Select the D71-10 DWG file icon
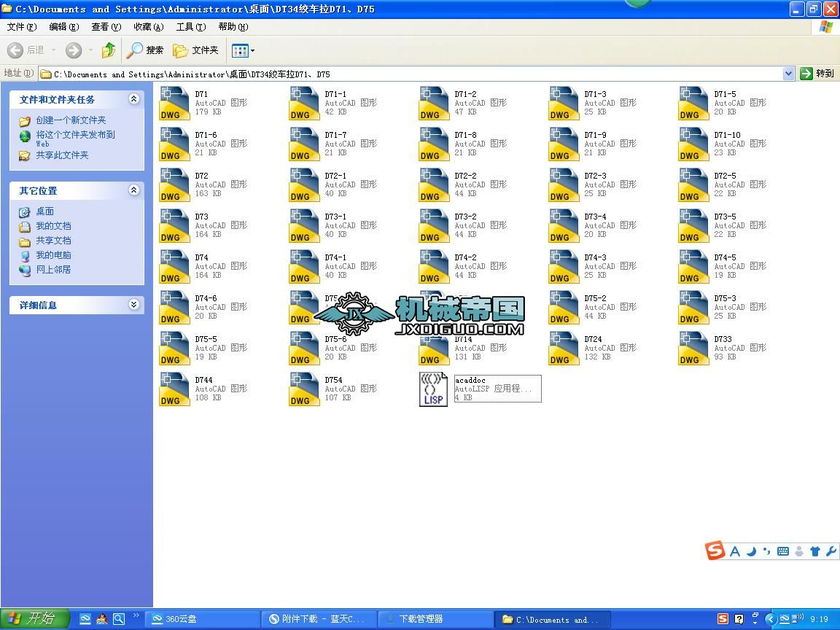 [x=693, y=144]
